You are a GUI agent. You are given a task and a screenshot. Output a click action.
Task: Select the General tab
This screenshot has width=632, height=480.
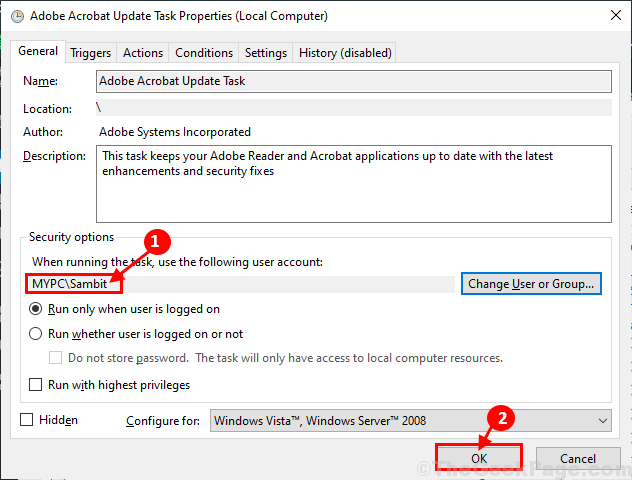click(38, 51)
